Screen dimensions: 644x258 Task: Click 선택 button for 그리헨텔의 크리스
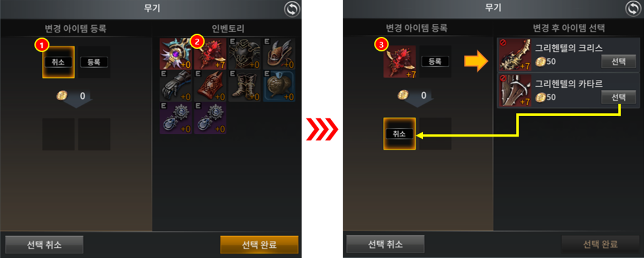coord(618,61)
